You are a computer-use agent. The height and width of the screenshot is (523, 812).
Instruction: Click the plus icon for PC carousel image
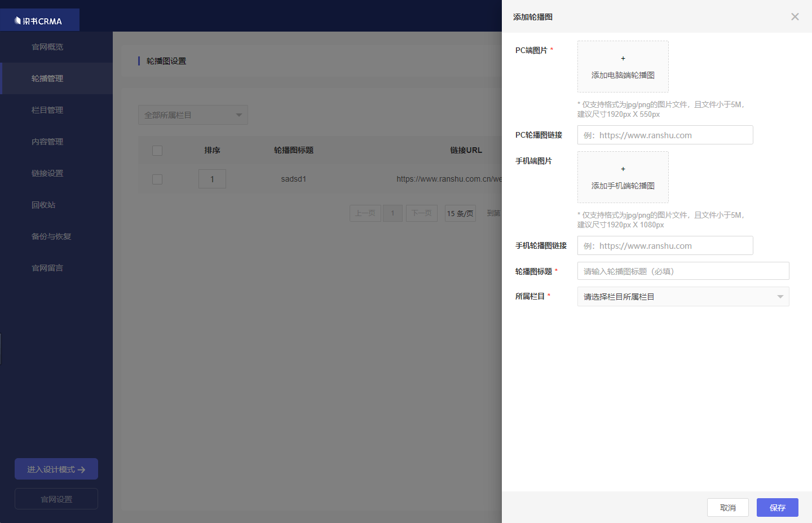623,58
